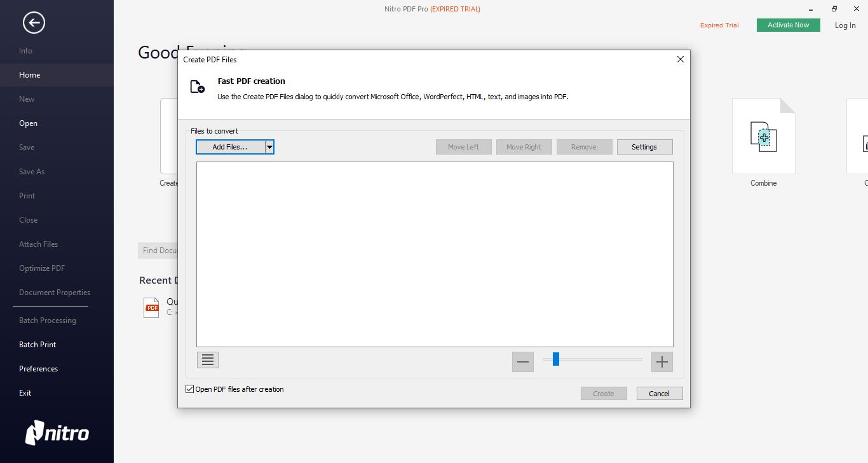The image size is (868, 463).
Task: Click the Cancel button
Action: (659, 394)
